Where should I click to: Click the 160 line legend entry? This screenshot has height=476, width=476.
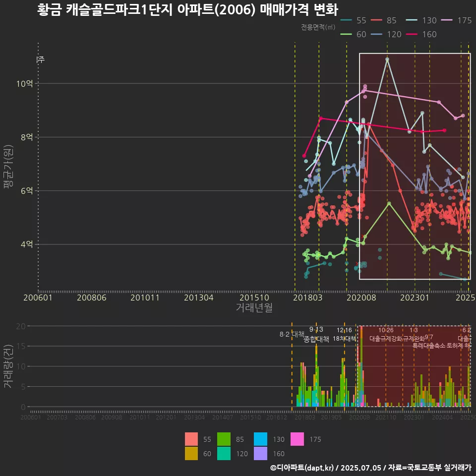click(421, 34)
